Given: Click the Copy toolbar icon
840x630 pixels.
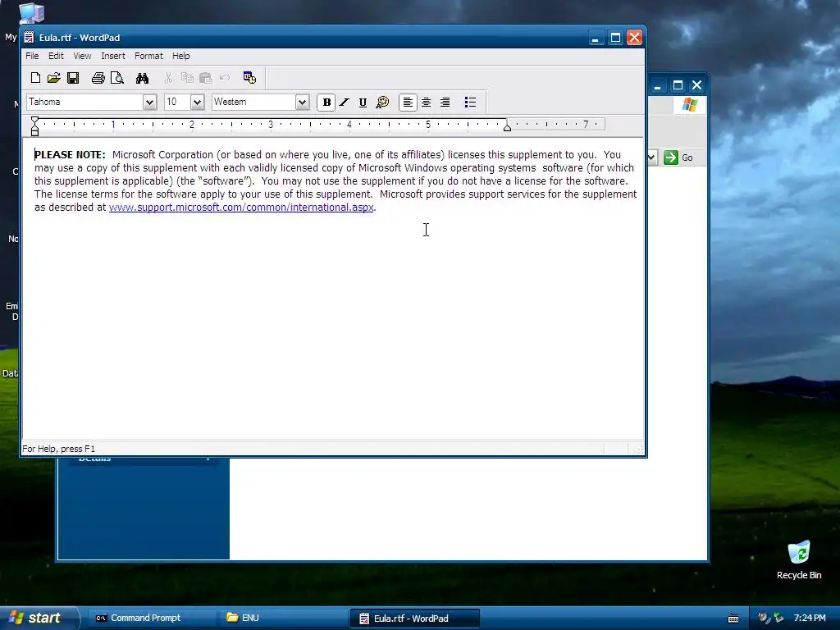Looking at the screenshot, I should tap(187, 78).
